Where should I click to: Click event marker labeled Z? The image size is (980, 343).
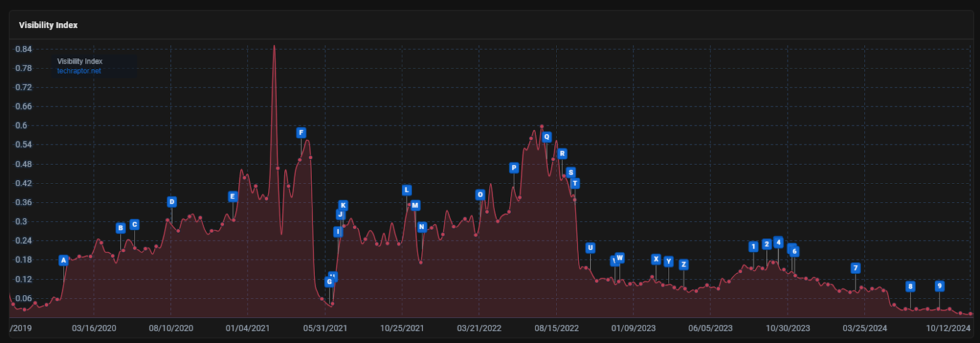684,265
